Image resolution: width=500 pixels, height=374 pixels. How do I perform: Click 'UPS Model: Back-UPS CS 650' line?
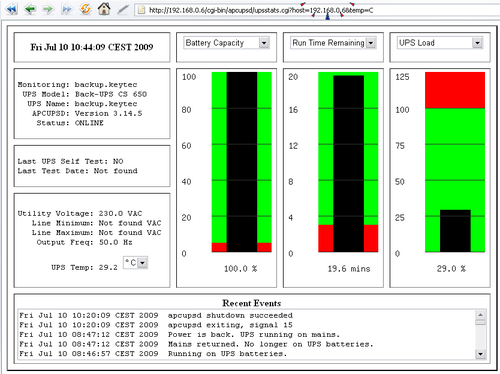click(x=85, y=94)
